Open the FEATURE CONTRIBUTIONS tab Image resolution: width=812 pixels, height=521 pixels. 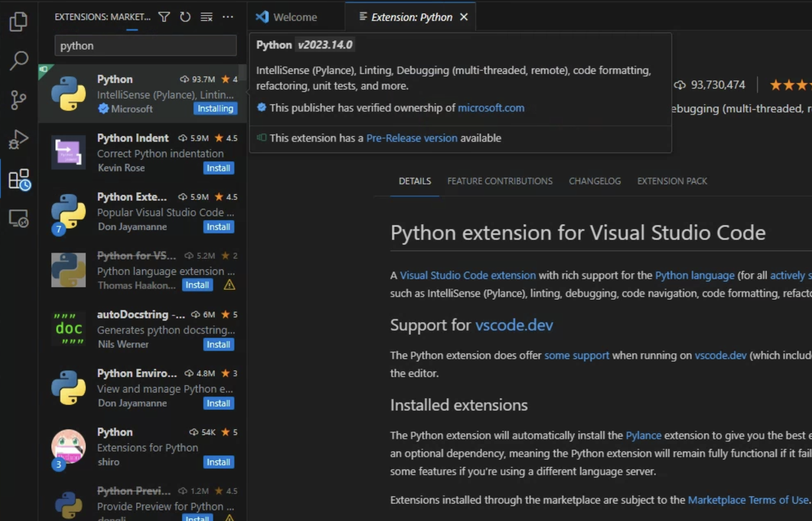(x=500, y=181)
